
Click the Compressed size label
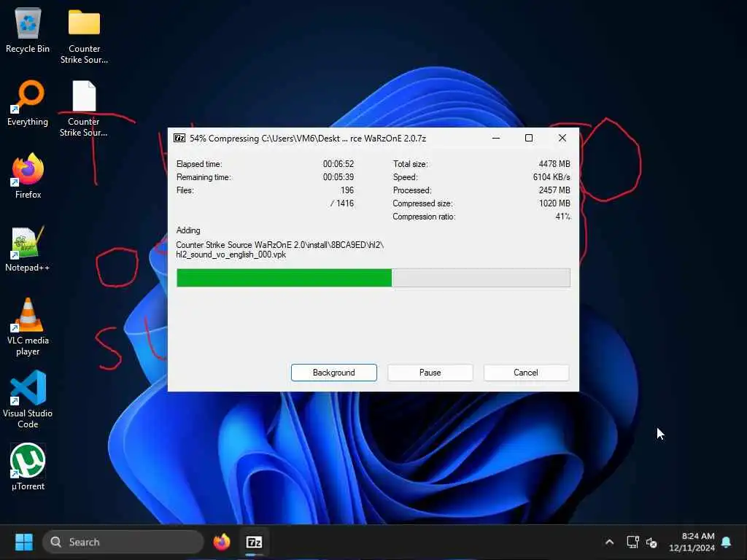422,203
